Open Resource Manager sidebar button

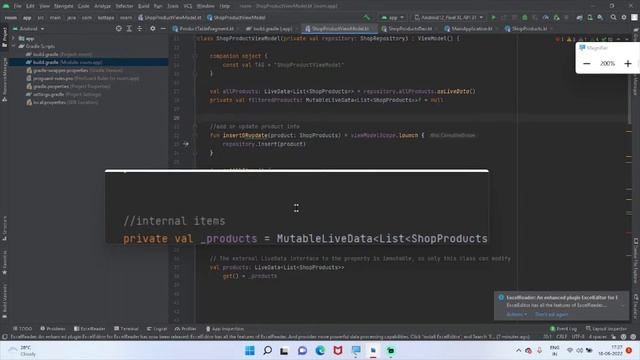tap(4, 79)
